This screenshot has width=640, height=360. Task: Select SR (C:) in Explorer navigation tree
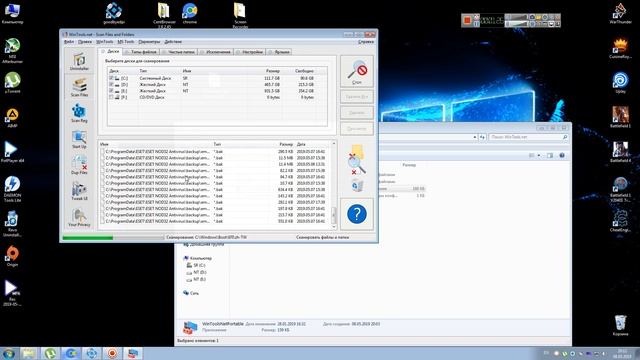[x=196, y=265]
